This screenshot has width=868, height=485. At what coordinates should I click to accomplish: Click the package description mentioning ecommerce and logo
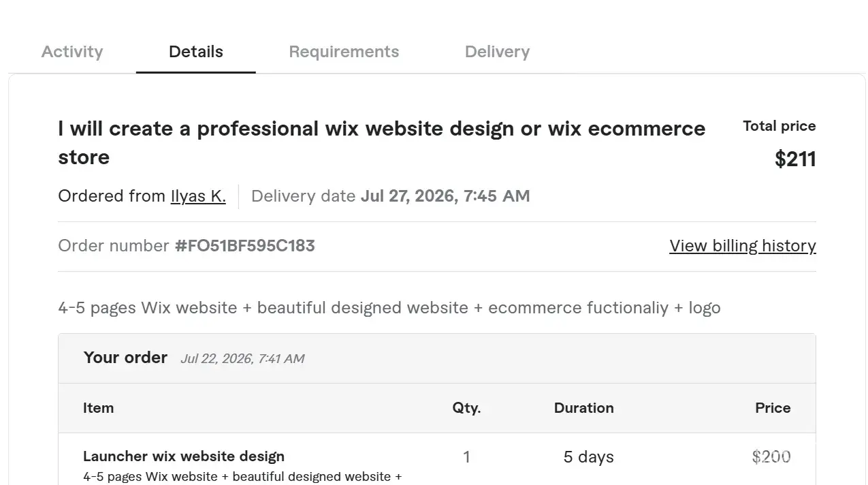(x=389, y=308)
